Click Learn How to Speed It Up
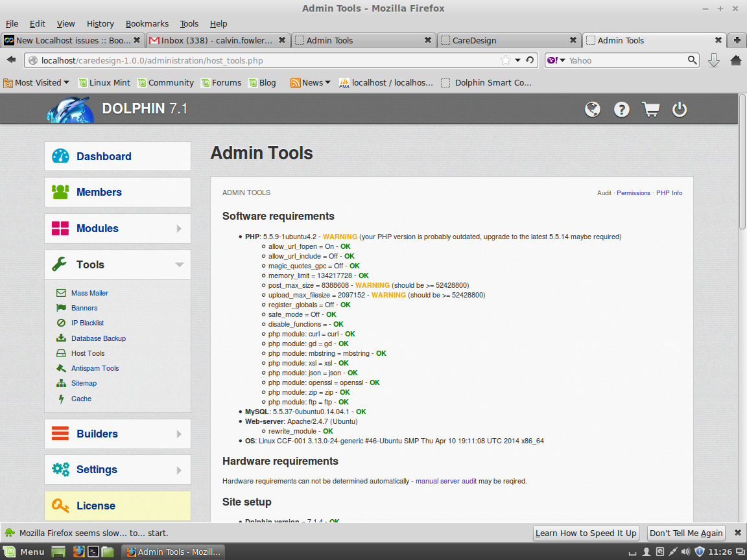The height and width of the screenshot is (560, 747). 586,533
